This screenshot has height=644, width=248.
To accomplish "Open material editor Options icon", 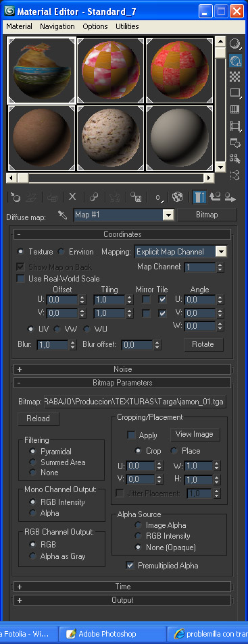I will (235, 142).
